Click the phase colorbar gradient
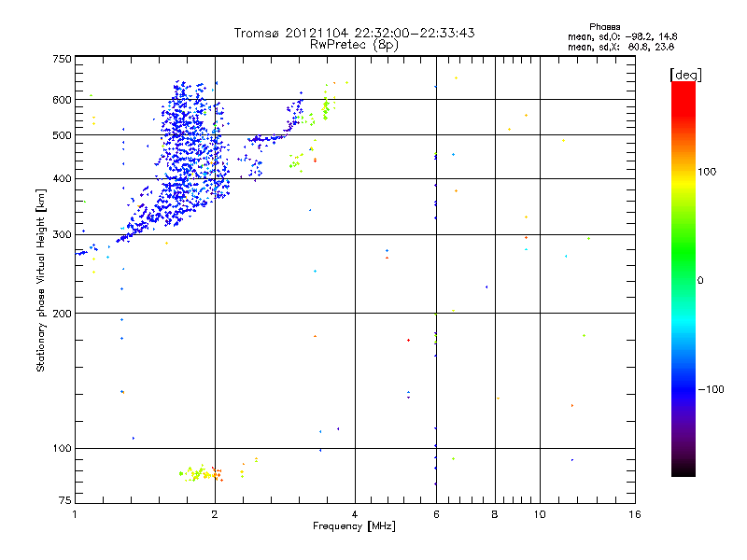 pyautogui.click(x=684, y=278)
